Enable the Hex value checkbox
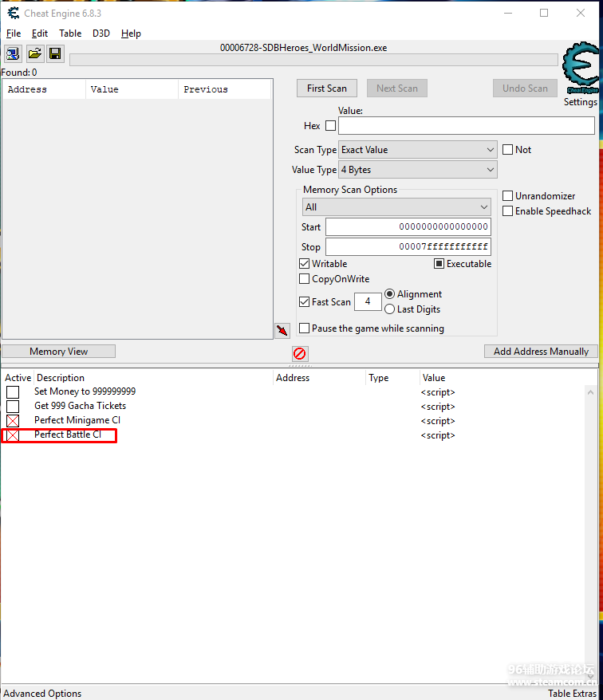Screen dimensions: 603x700 (x=330, y=126)
